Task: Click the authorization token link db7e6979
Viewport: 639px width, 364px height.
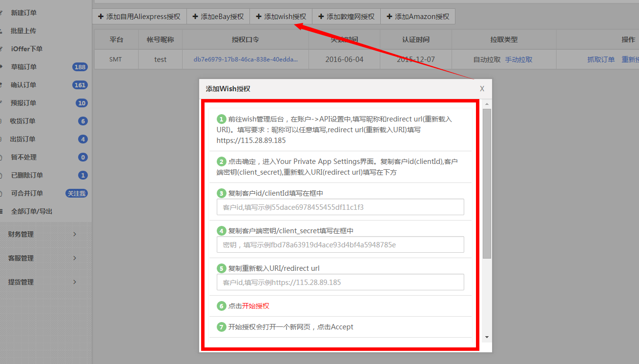Action: click(246, 60)
